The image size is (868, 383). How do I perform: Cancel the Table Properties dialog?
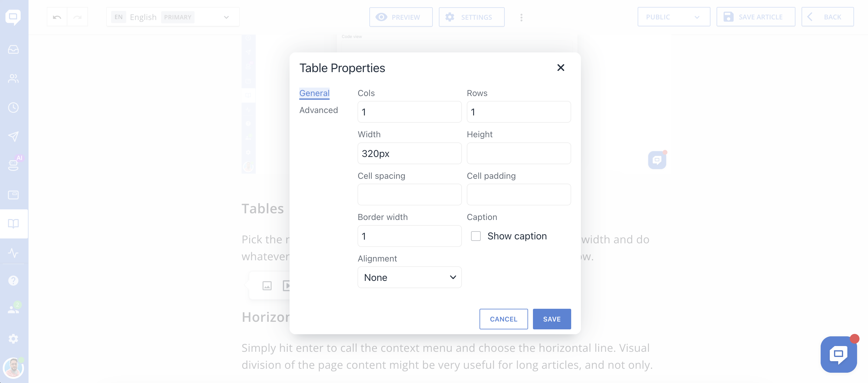[x=504, y=319]
